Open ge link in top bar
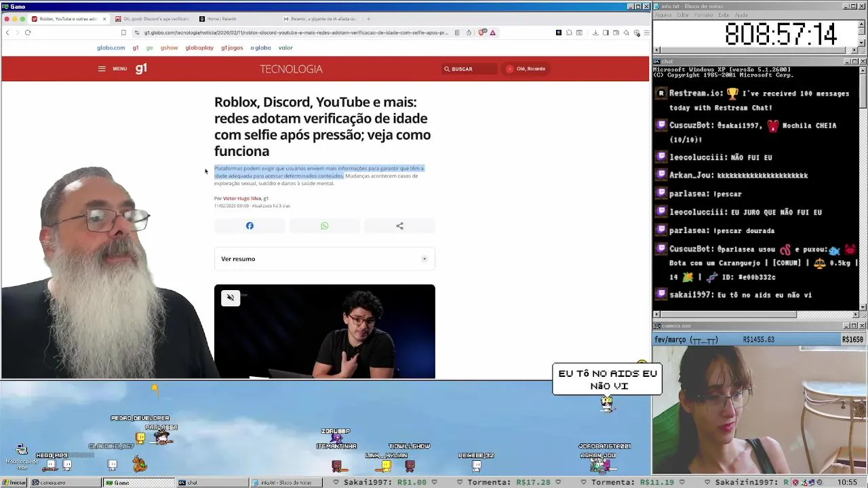868x488 pixels. point(149,47)
